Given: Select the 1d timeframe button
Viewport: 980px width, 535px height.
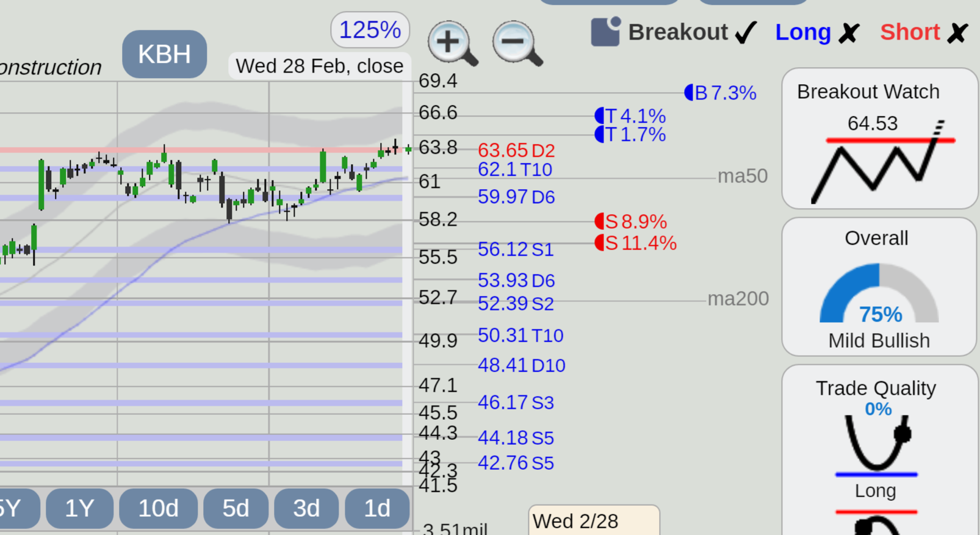Looking at the screenshot, I should pos(377,508).
